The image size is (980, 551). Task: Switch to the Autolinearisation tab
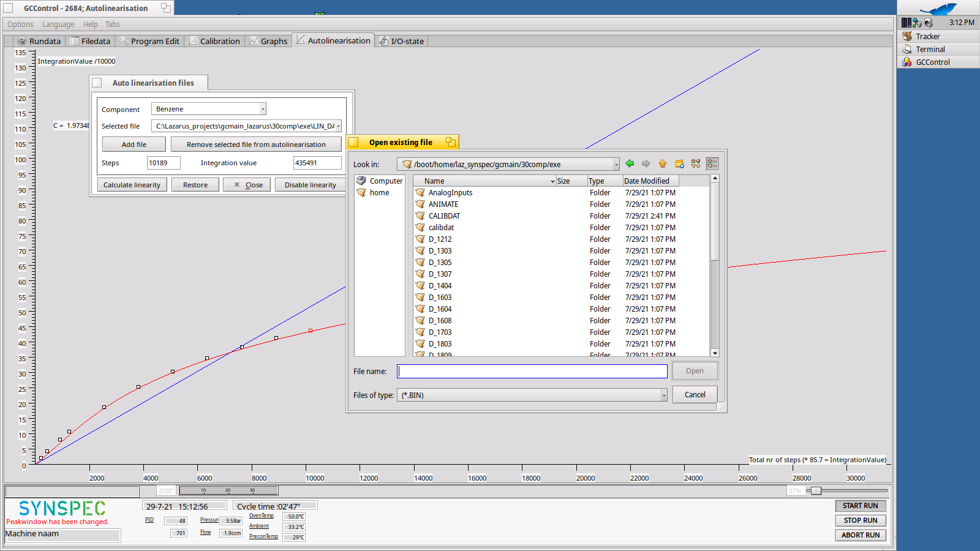click(334, 40)
